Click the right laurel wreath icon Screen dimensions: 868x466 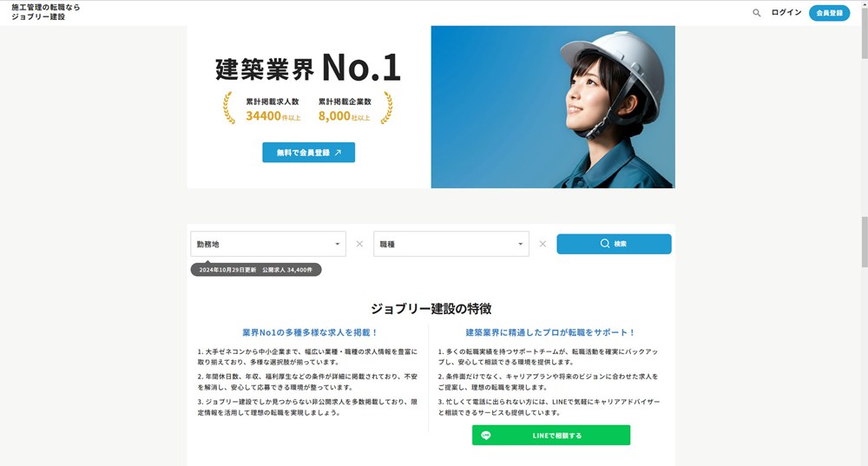[387, 108]
